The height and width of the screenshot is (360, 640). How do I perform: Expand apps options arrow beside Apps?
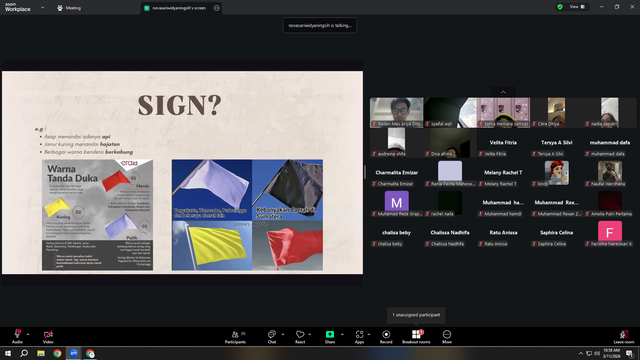pyautogui.click(x=369, y=334)
